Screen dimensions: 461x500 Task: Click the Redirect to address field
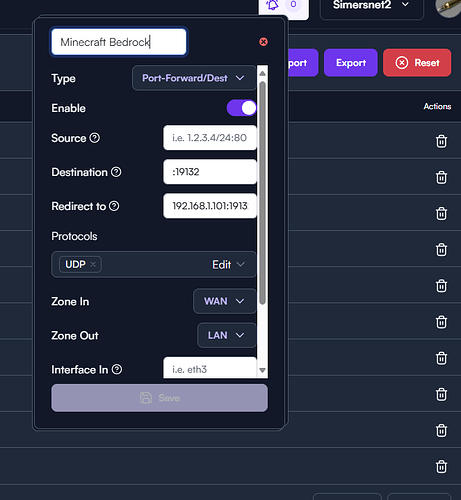(210, 206)
